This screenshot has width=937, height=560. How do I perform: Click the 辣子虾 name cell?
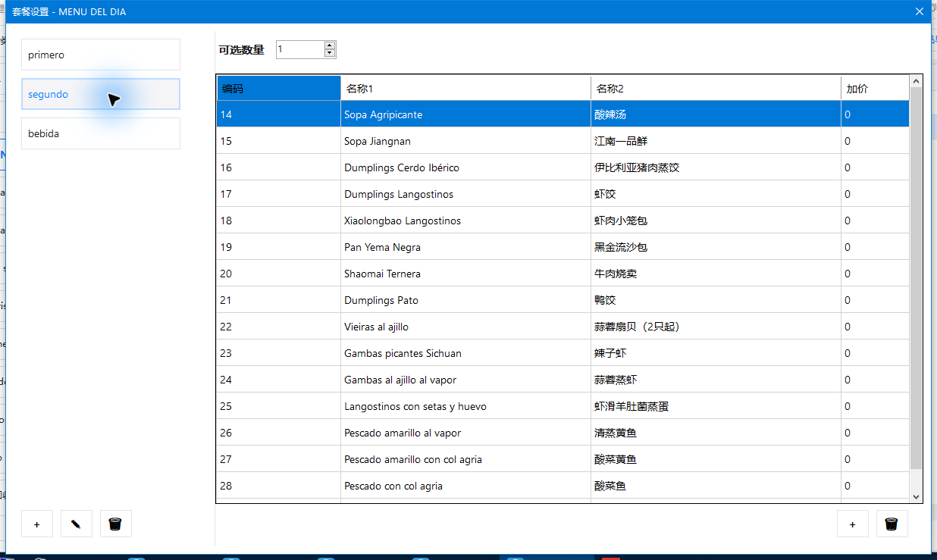click(x=716, y=353)
